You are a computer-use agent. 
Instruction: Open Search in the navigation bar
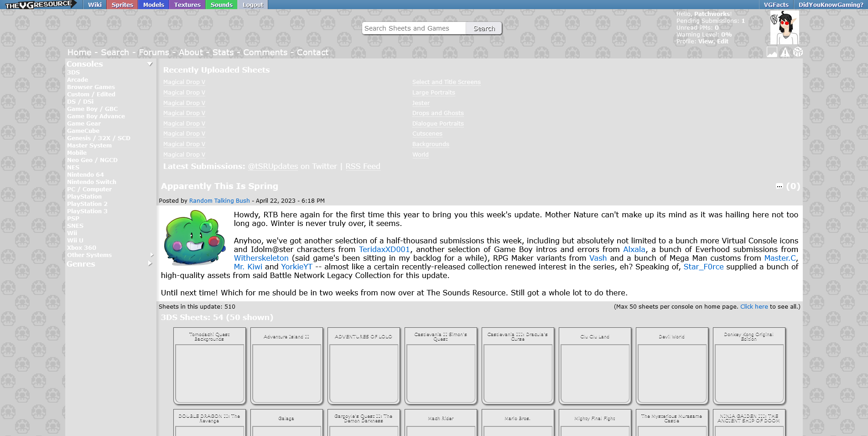click(x=115, y=53)
